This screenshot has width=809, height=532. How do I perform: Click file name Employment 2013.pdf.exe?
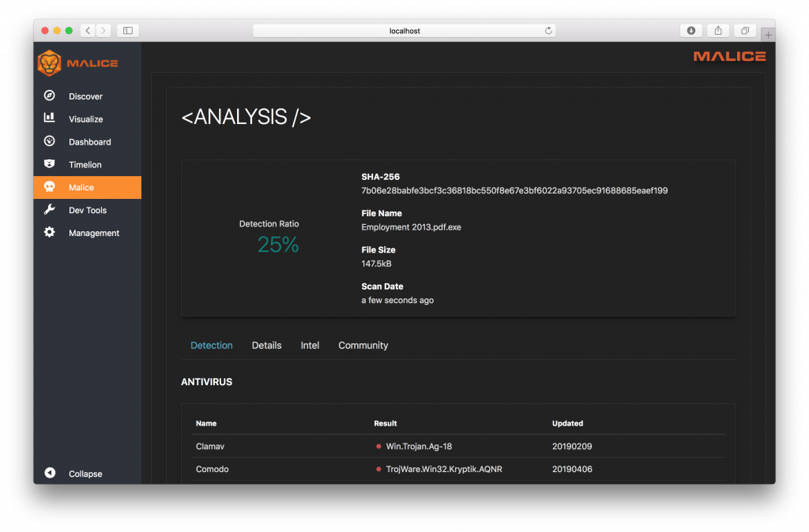[x=411, y=227]
